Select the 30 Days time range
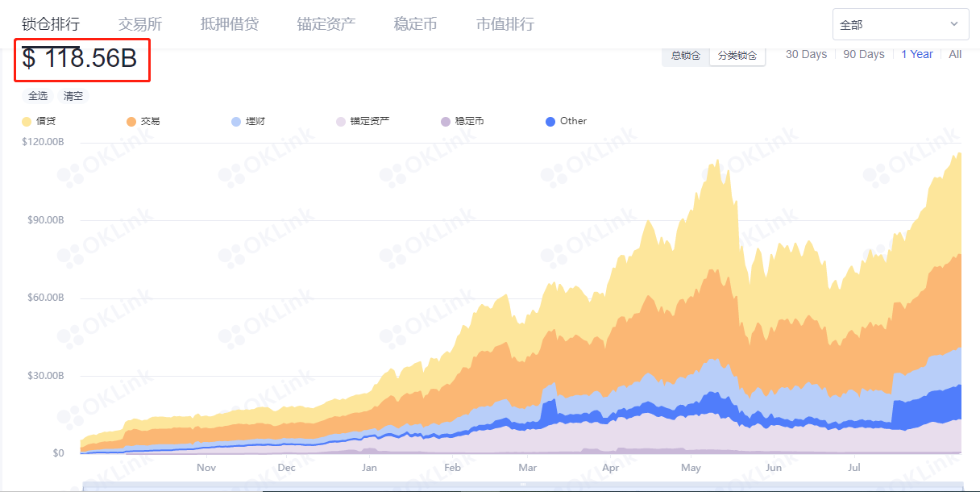The width and height of the screenshot is (980, 492). [x=806, y=54]
